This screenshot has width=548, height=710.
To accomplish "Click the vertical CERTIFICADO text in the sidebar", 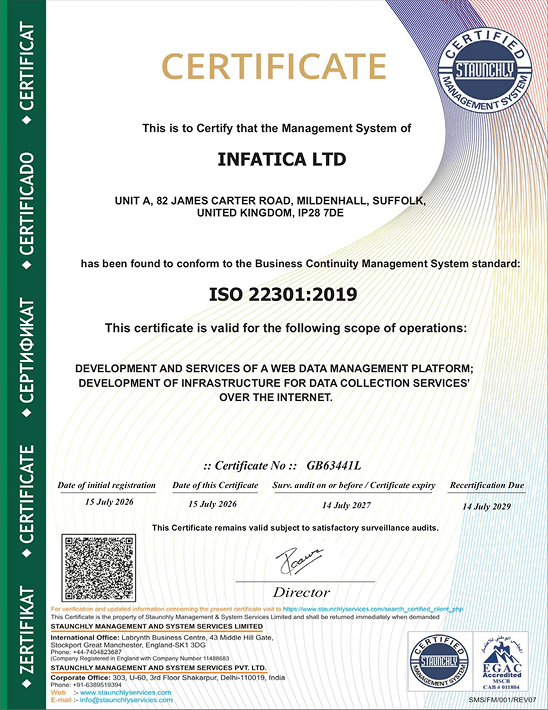I will click(27, 204).
